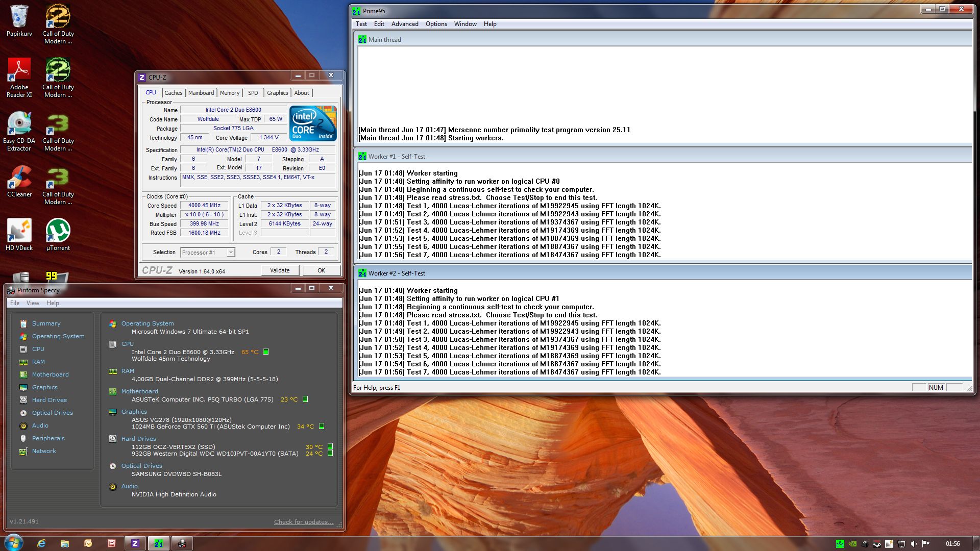
Task: Click the Speccy Network sidebar icon
Action: pyautogui.click(x=23, y=451)
